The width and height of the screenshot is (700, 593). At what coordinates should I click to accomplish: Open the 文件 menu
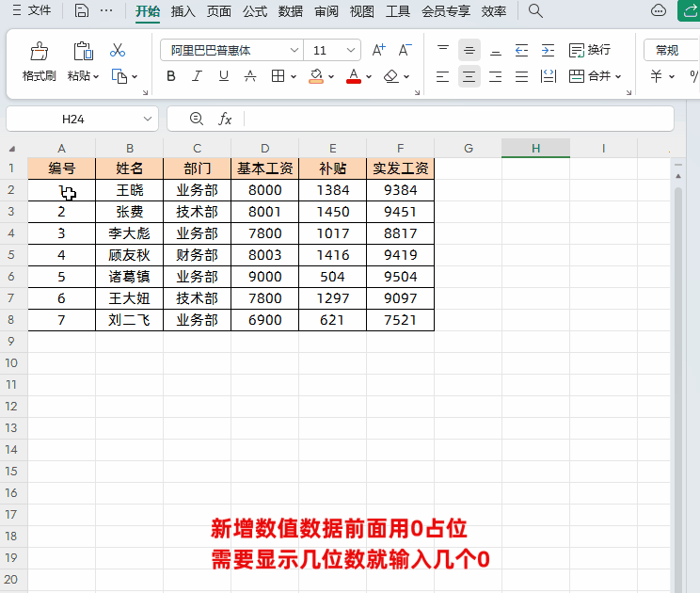(x=32, y=10)
